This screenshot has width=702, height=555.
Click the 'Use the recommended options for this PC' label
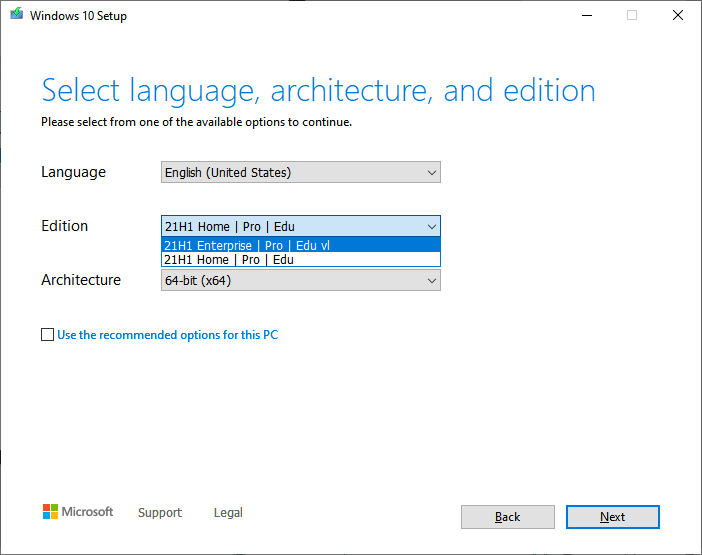pos(167,335)
